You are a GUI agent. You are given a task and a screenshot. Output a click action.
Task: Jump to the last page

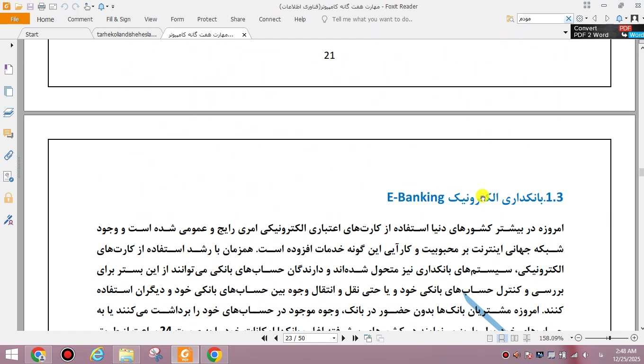(x=355, y=338)
